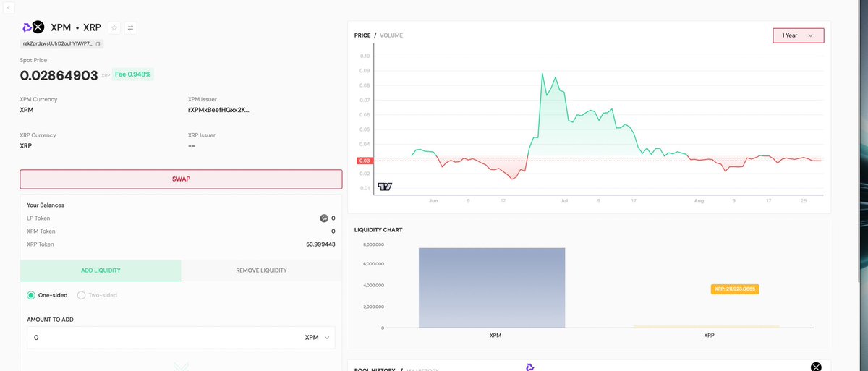Click the LP Token balance icon
This screenshot has width=868, height=371.
[324, 218]
